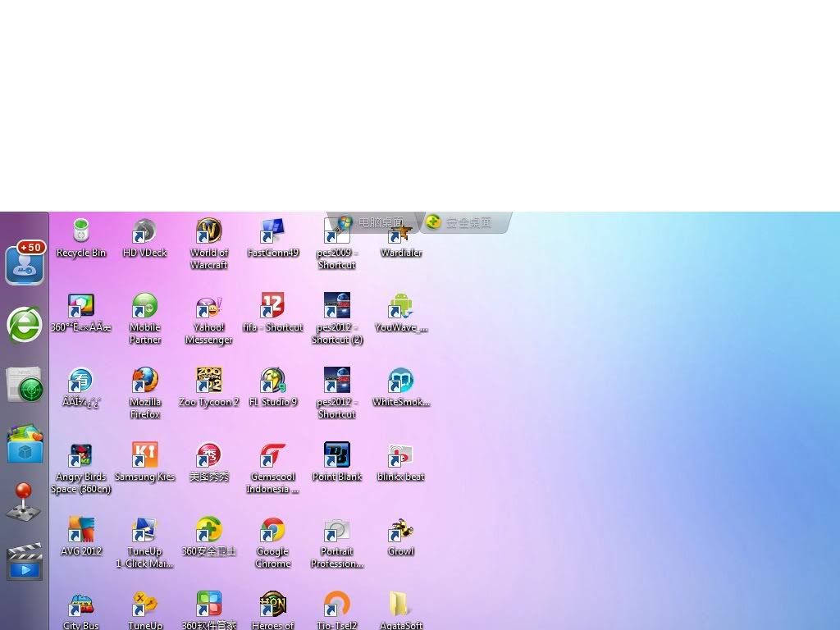Select pes2009 - Shortcut icon

pos(337,231)
